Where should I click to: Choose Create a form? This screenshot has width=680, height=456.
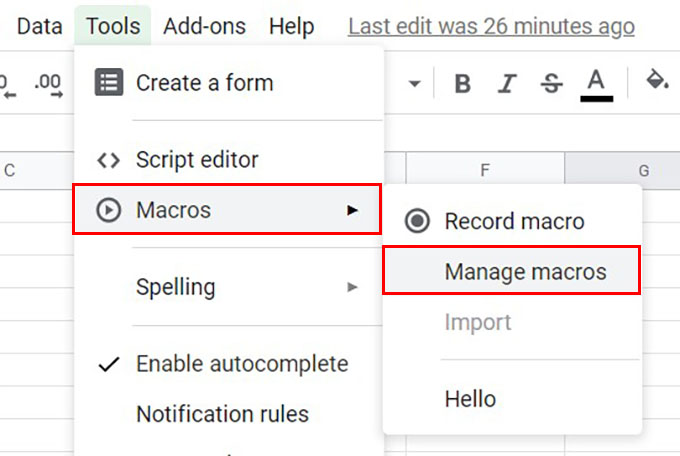pyautogui.click(x=229, y=82)
